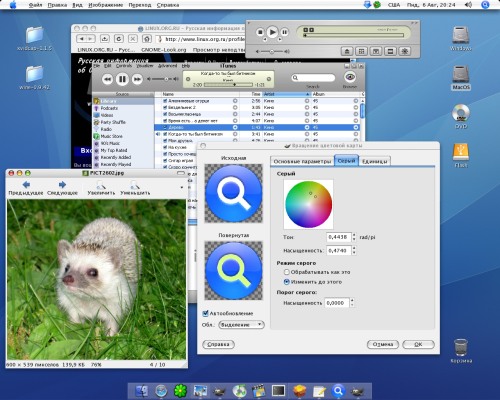
Task: Select the Изменить до этого radio option
Action: (x=286, y=282)
